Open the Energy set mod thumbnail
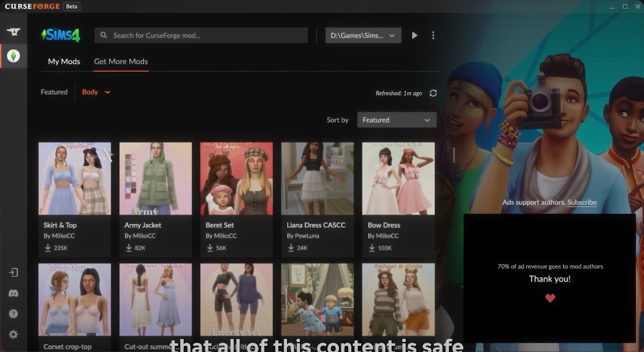644x352 pixels. (236, 299)
